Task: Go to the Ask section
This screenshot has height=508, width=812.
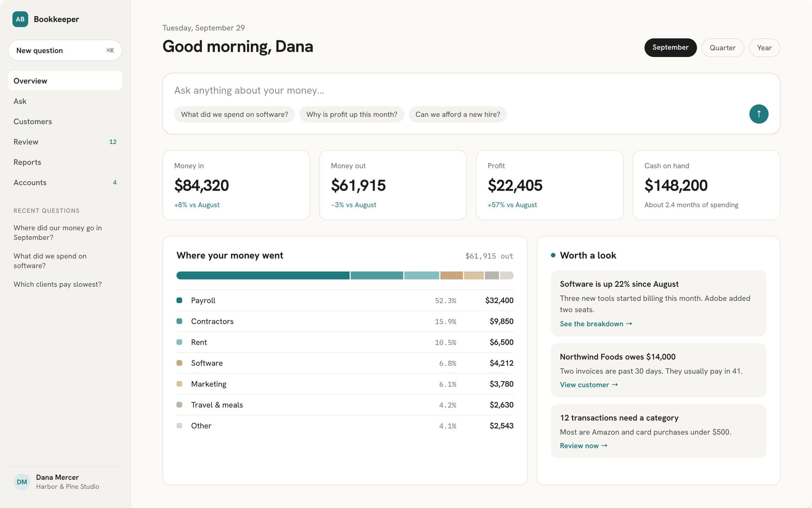Action: [65, 101]
